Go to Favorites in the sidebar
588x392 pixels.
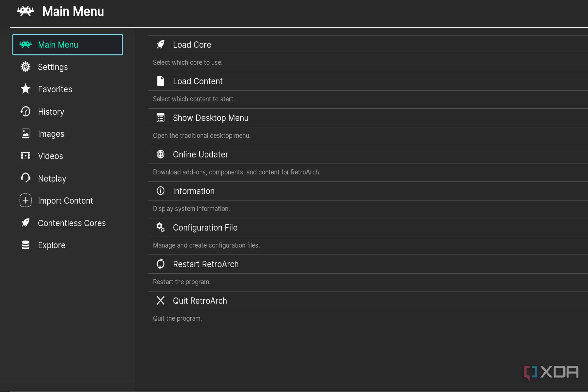67,89
